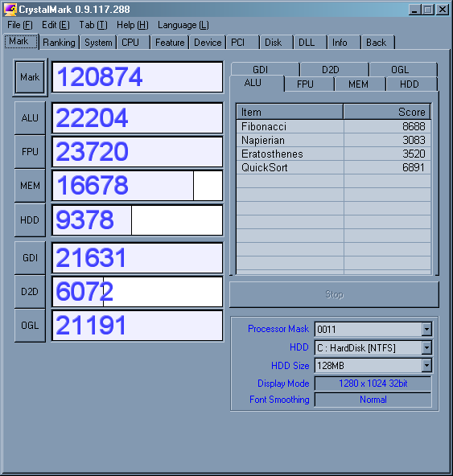This screenshot has height=476, width=453.
Task: Select the Eratosthenes row
Action: coord(334,154)
